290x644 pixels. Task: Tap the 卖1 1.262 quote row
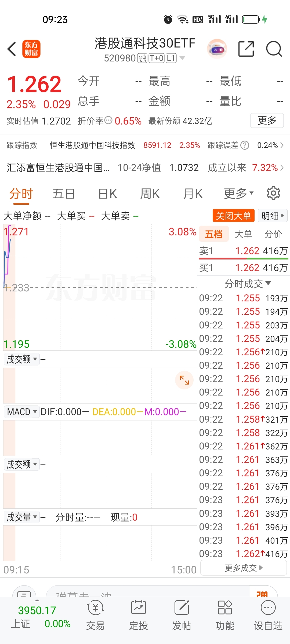[x=244, y=251]
